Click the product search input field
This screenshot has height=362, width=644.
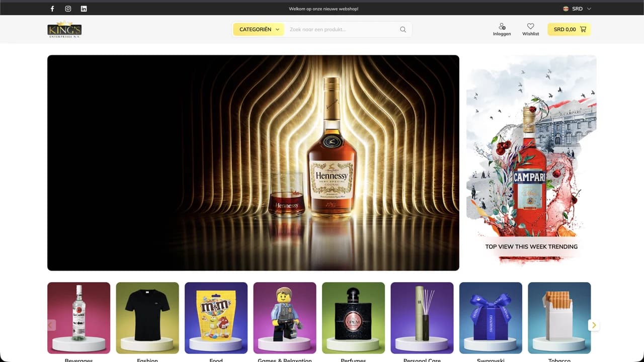pos(342,30)
